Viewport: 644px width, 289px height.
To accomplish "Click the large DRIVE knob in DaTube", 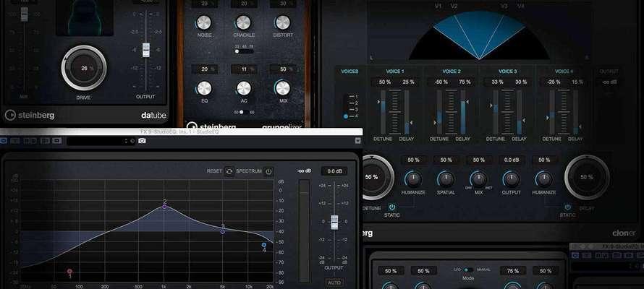I will pos(84,68).
